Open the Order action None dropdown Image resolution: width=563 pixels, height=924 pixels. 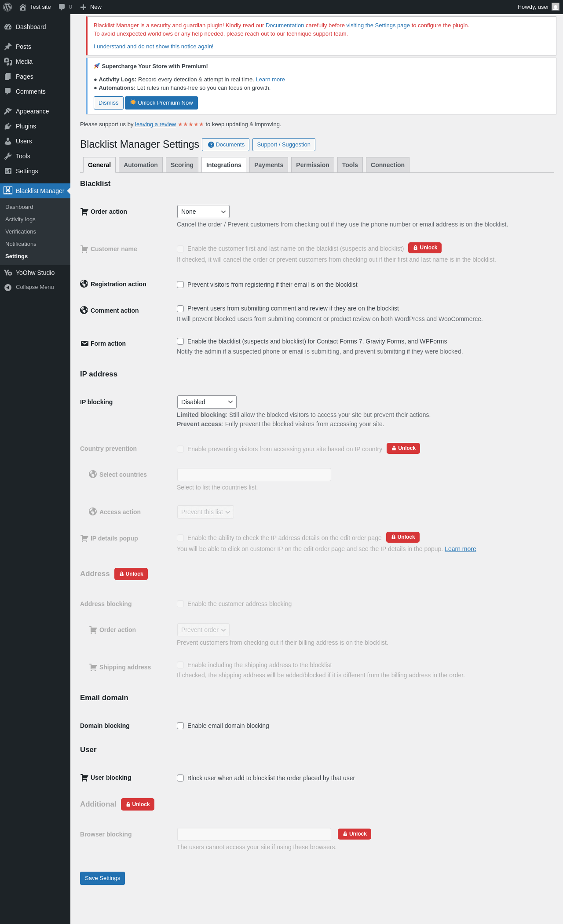click(x=203, y=212)
